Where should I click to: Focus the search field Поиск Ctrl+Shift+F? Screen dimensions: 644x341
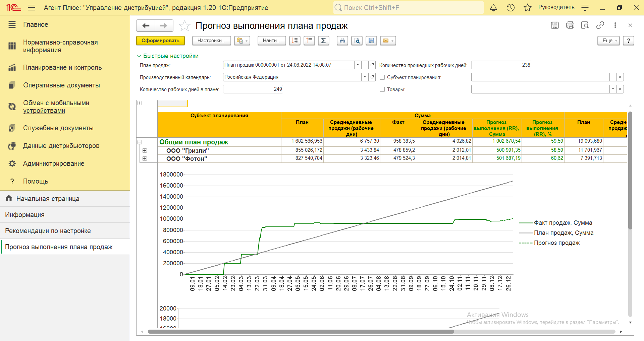409,8
